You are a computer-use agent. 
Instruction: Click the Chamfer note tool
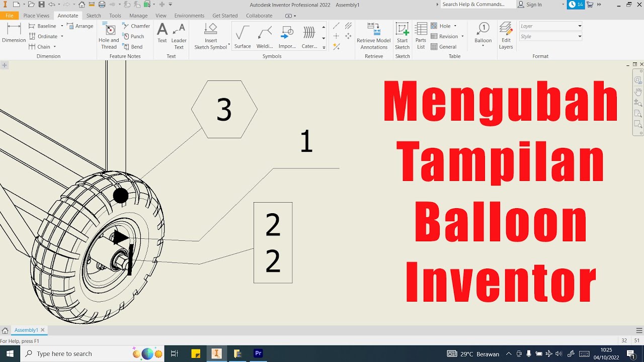coord(136,26)
